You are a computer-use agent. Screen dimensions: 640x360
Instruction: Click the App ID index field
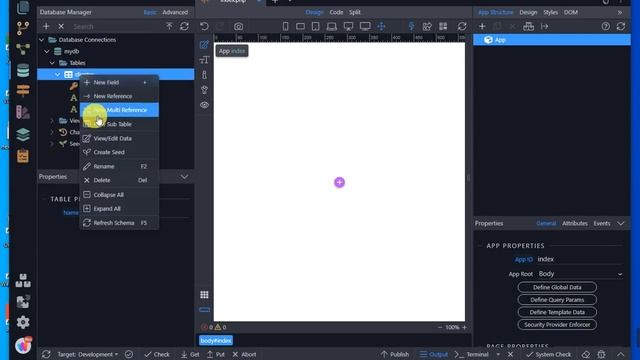point(580,259)
